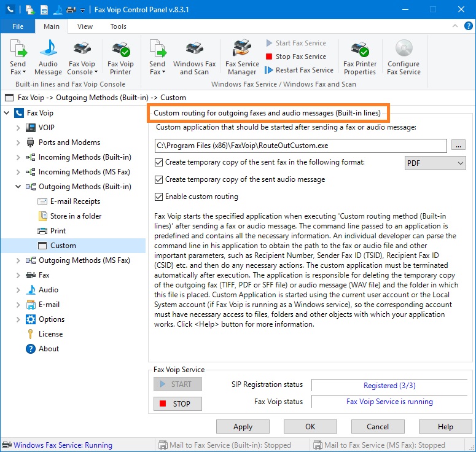
Task: Open the Audio Message tool
Action: tap(49, 56)
